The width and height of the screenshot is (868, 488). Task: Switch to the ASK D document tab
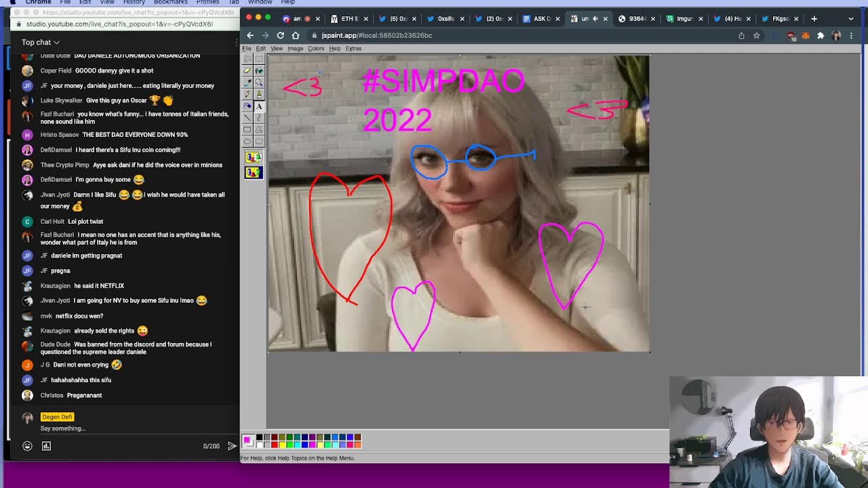pyautogui.click(x=542, y=19)
